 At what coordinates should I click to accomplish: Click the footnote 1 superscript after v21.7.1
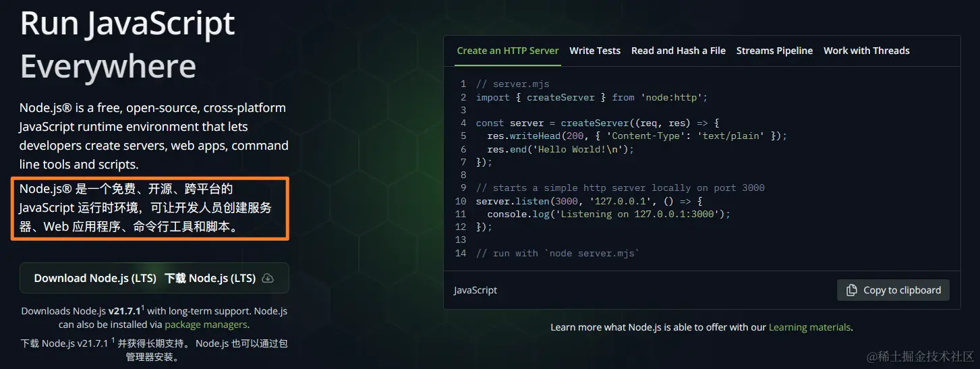pyautogui.click(x=142, y=307)
